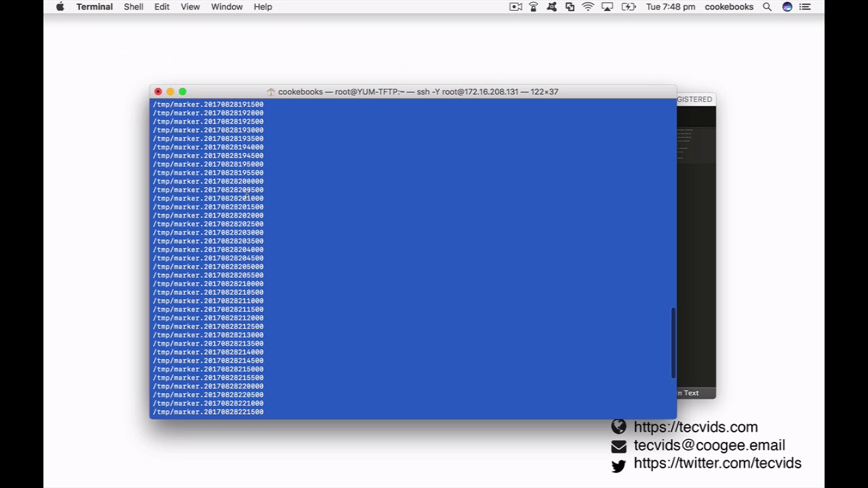Open Spotlight search magnifier icon

pos(767,7)
